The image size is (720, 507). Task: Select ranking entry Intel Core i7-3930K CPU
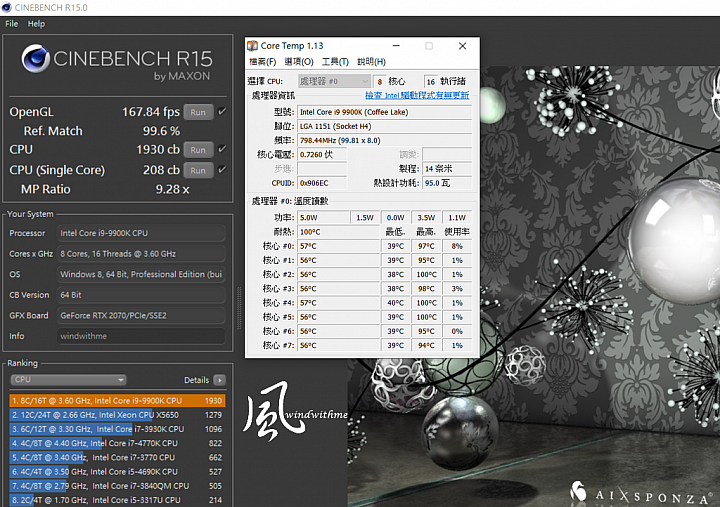117,429
